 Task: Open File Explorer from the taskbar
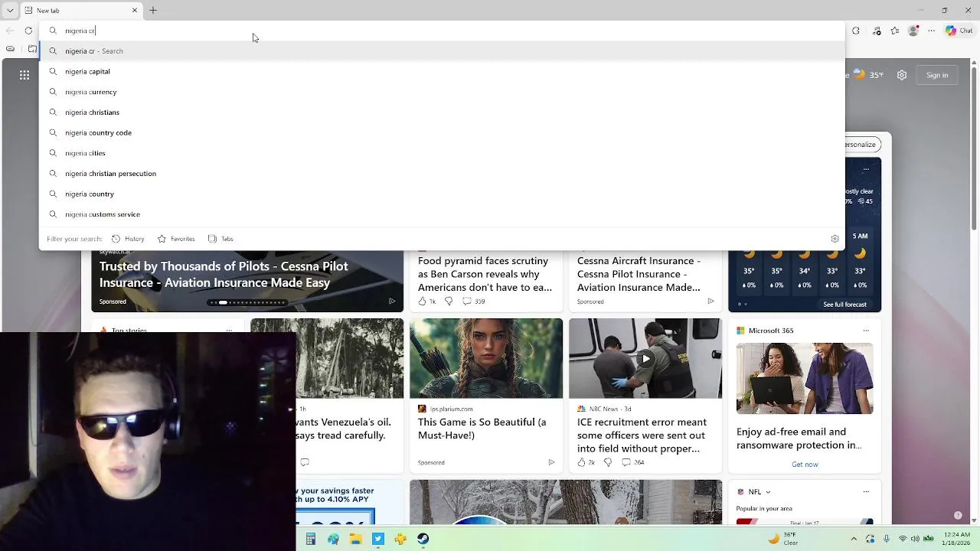pyautogui.click(x=355, y=540)
